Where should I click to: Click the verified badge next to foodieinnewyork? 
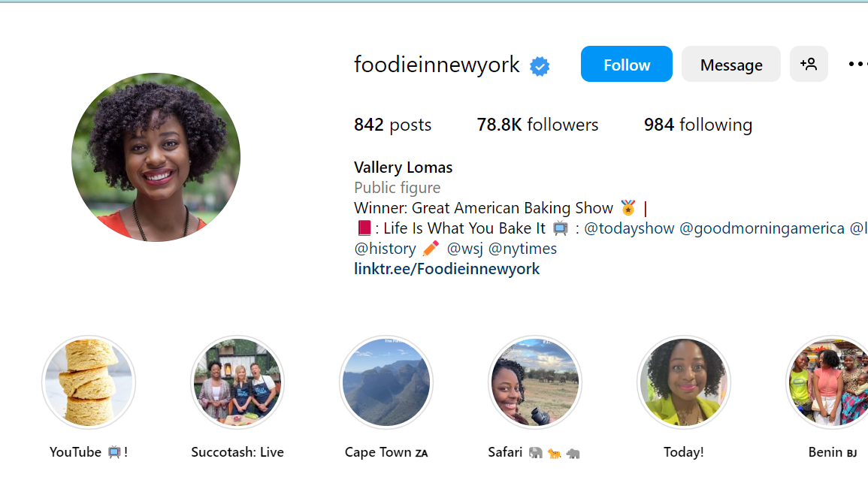pyautogui.click(x=540, y=66)
